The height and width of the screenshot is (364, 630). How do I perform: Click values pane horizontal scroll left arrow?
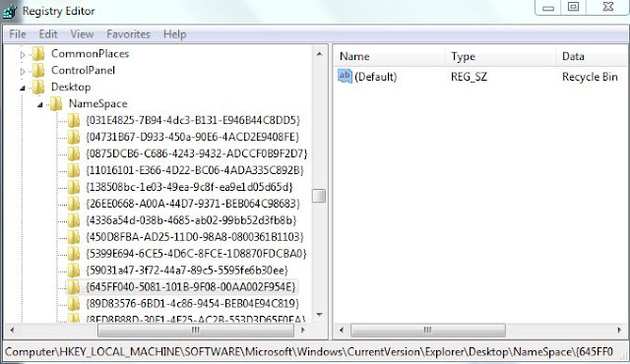342,331
